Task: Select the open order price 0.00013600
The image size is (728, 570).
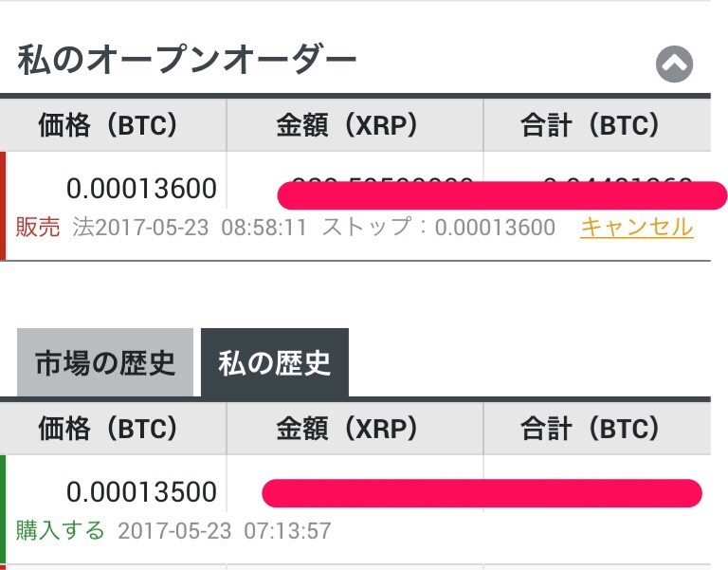Action: [141, 189]
